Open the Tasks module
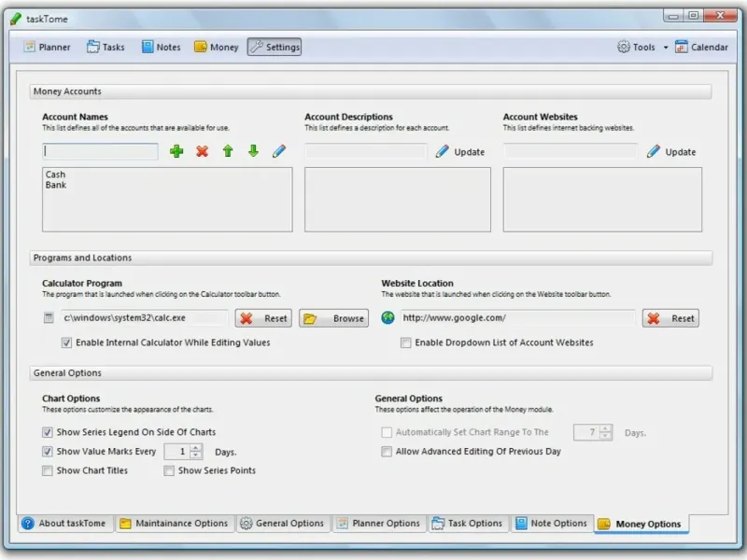 coord(106,48)
